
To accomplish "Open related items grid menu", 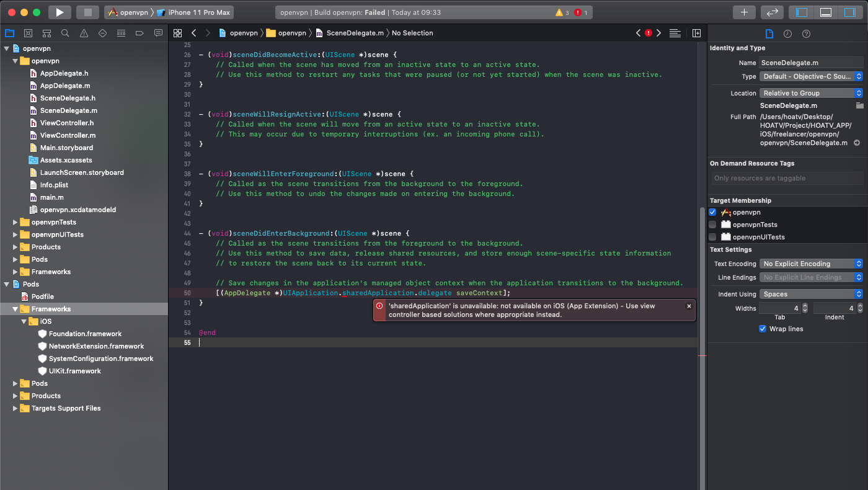I will [x=177, y=33].
